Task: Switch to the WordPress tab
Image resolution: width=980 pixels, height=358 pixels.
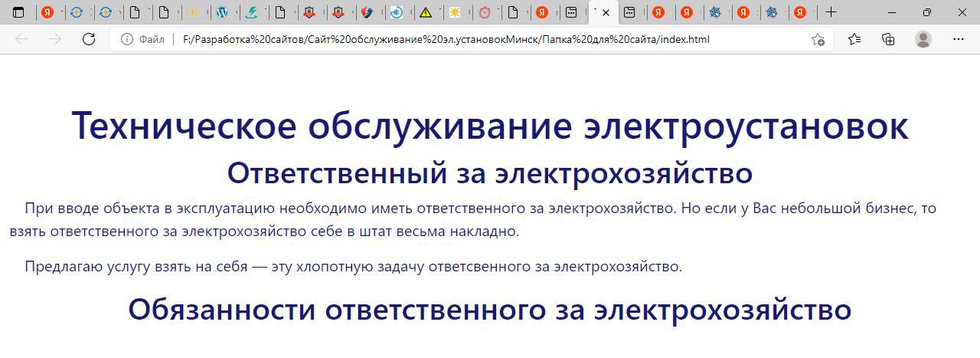Action: tap(222, 12)
